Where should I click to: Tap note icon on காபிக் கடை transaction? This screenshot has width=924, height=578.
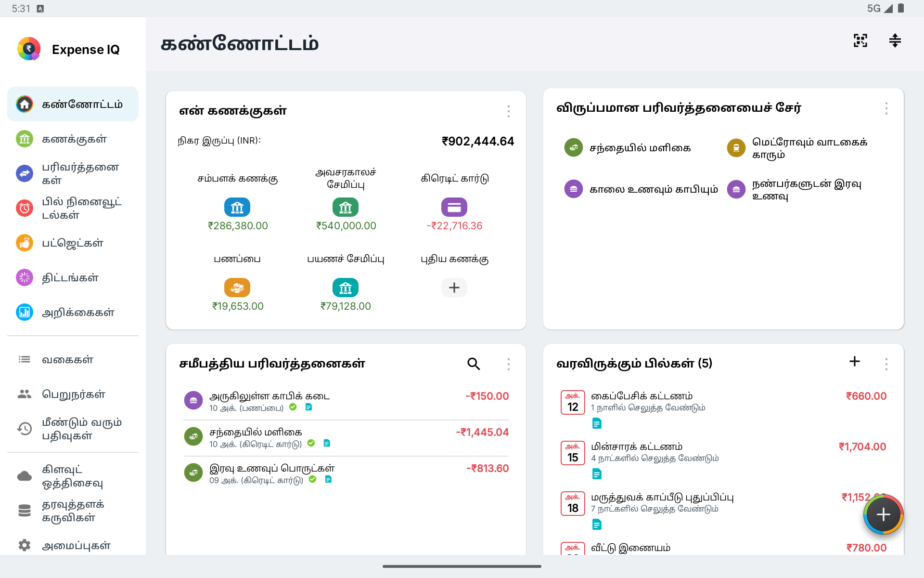click(309, 407)
